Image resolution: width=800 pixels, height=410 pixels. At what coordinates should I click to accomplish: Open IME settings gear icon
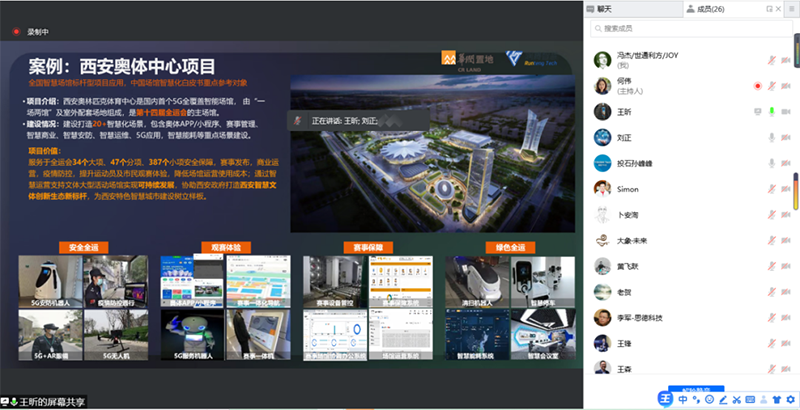tap(790, 400)
